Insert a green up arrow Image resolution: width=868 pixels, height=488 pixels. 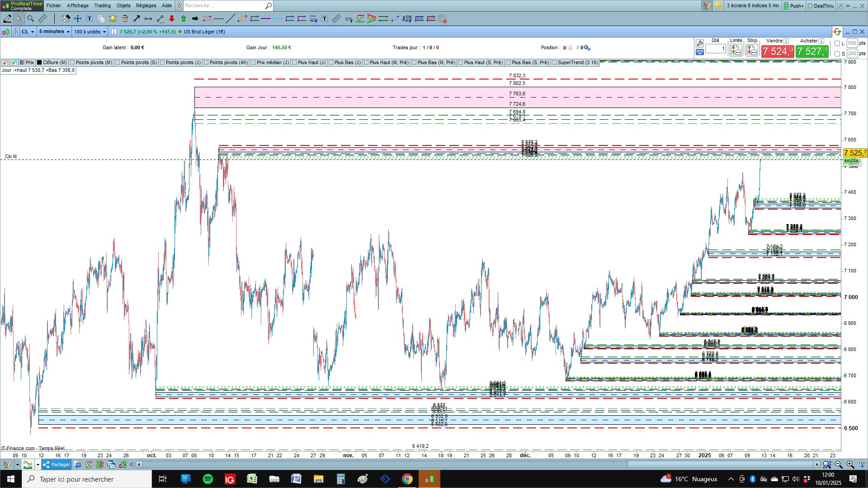tap(184, 19)
